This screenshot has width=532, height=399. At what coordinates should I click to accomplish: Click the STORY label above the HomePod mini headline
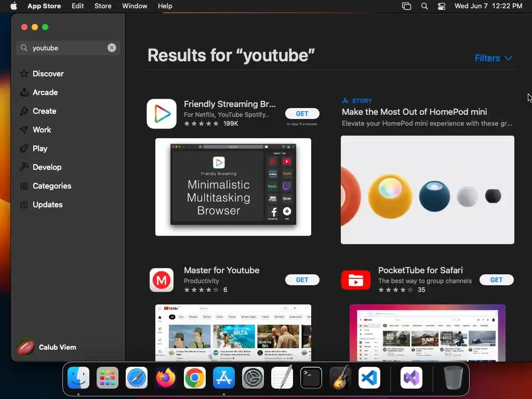coord(362,101)
